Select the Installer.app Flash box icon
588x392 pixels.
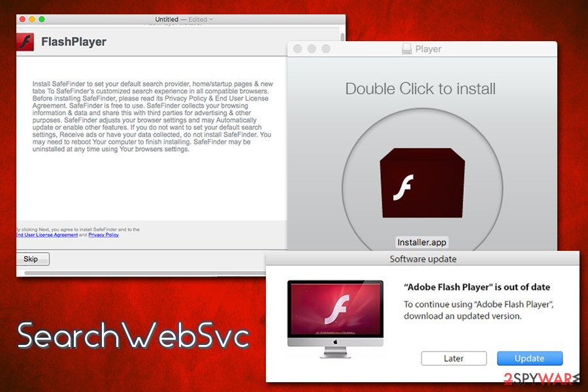tap(422, 183)
